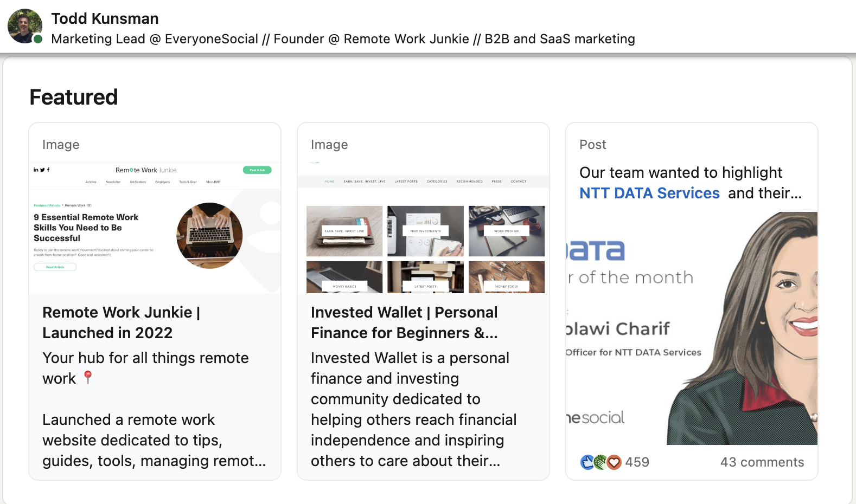Open Categories in the Invested Wallet navigation
This screenshot has height=504, width=856.
[x=437, y=182]
